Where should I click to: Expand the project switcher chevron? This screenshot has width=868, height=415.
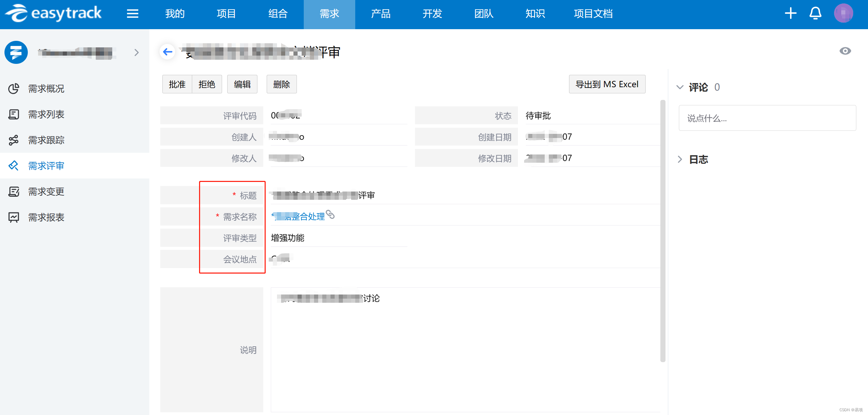[137, 53]
